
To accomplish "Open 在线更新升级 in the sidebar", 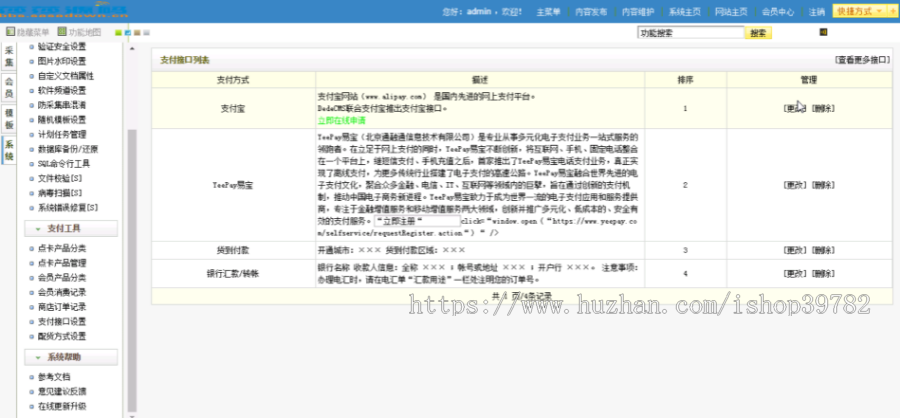I will tap(62, 406).
